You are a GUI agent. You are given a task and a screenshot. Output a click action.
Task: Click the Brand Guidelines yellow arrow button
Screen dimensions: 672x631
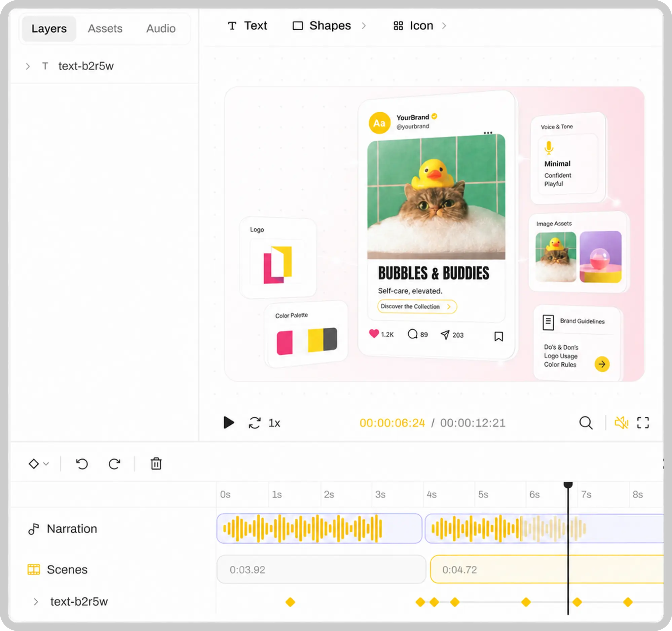click(x=602, y=364)
